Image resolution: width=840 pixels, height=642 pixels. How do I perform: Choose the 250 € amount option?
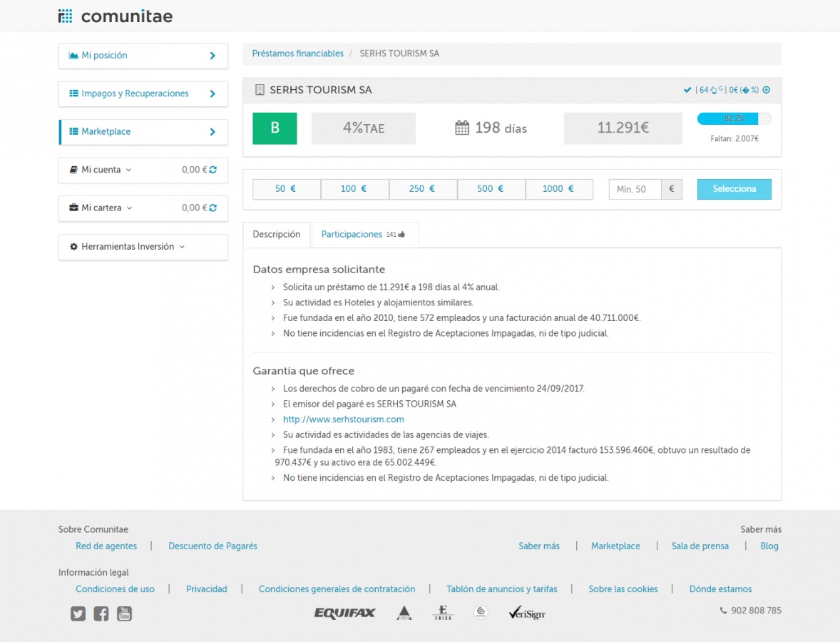(x=422, y=189)
